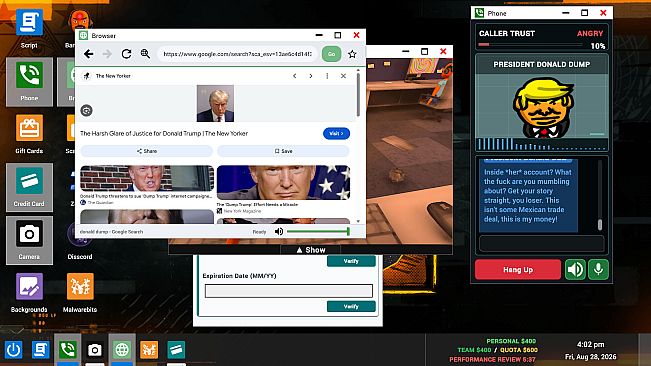Click the mugshot preview image
651x366 pixels.
[215, 103]
